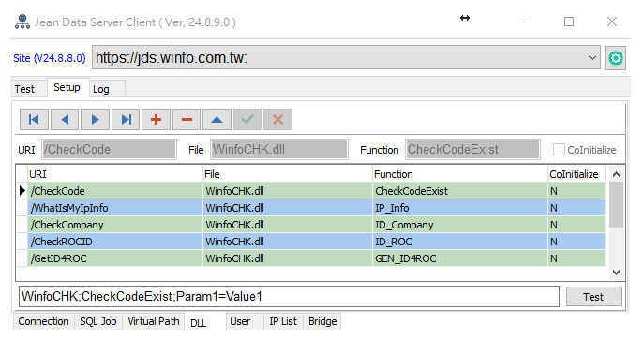Delete record with red minus button
Screen dimensions: 644x339
(187, 120)
